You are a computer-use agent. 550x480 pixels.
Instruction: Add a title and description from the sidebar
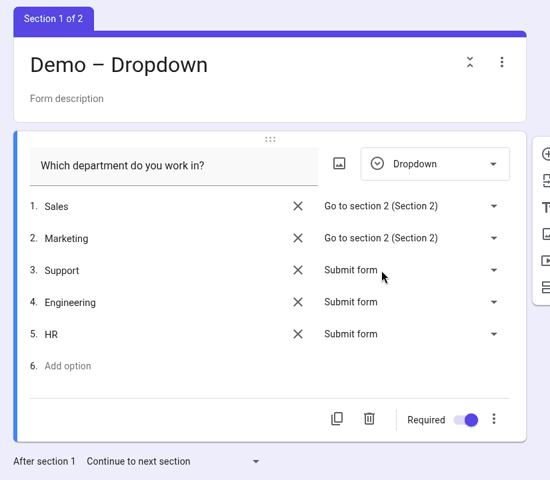[546, 207]
